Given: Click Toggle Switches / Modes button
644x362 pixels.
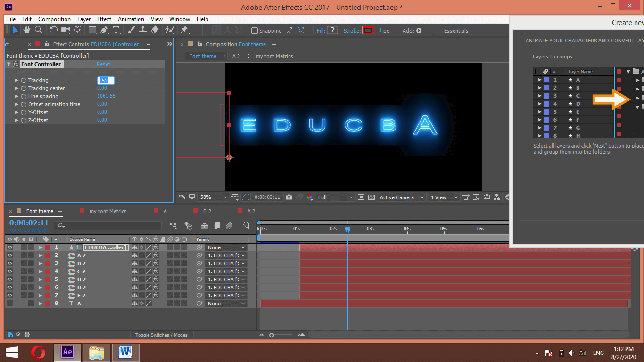Looking at the screenshot, I should (161, 335).
